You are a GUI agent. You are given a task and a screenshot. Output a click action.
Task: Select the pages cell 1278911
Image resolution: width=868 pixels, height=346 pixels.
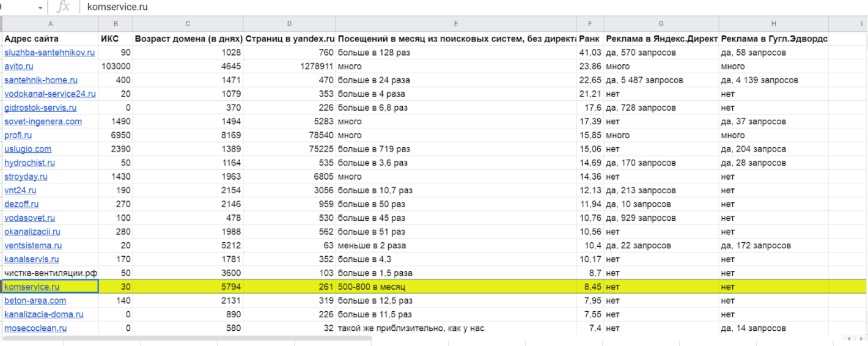click(x=289, y=66)
